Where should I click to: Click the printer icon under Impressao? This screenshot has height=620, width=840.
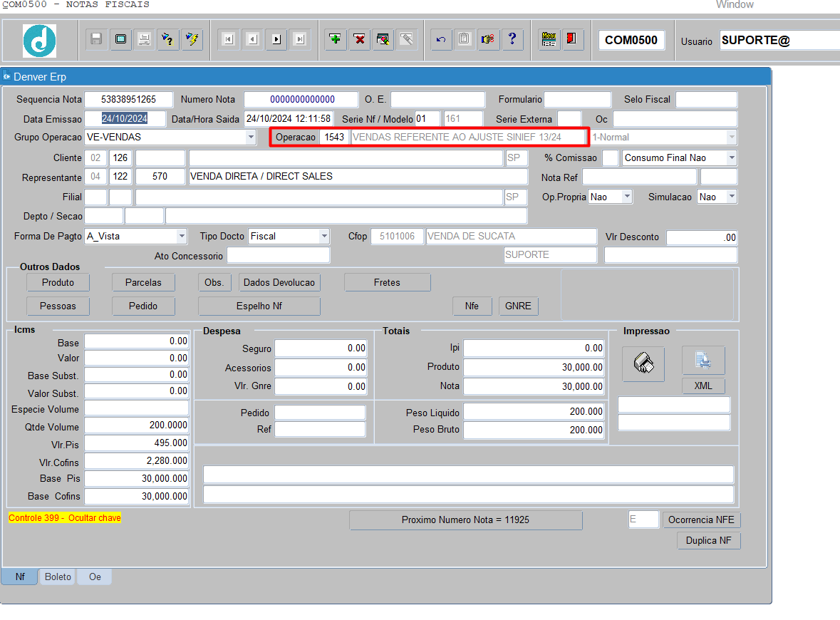click(x=643, y=364)
